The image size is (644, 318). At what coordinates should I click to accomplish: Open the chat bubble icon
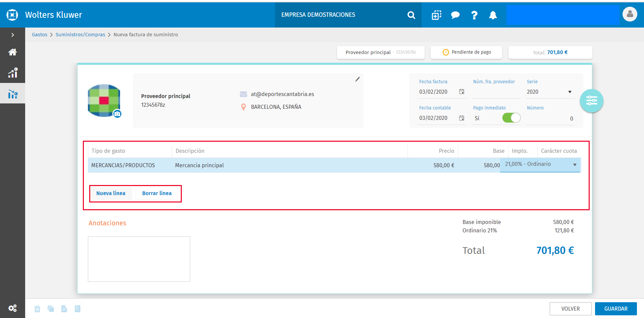[455, 15]
